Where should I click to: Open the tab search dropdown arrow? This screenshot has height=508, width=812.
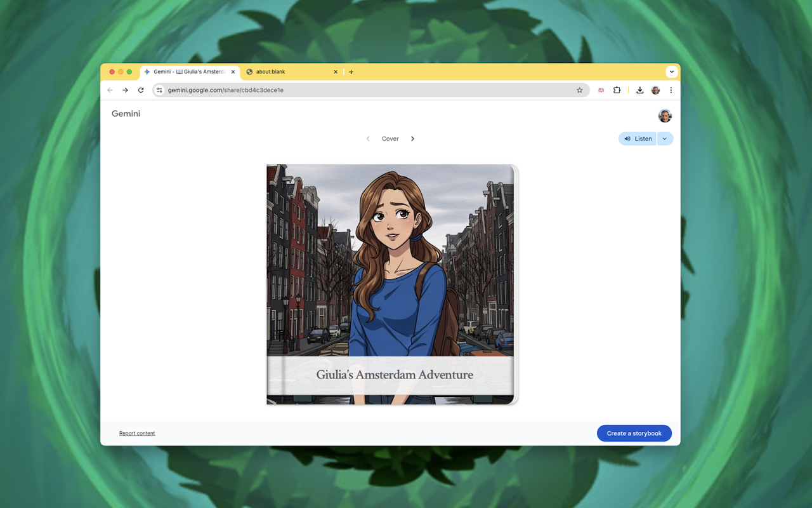coord(671,72)
